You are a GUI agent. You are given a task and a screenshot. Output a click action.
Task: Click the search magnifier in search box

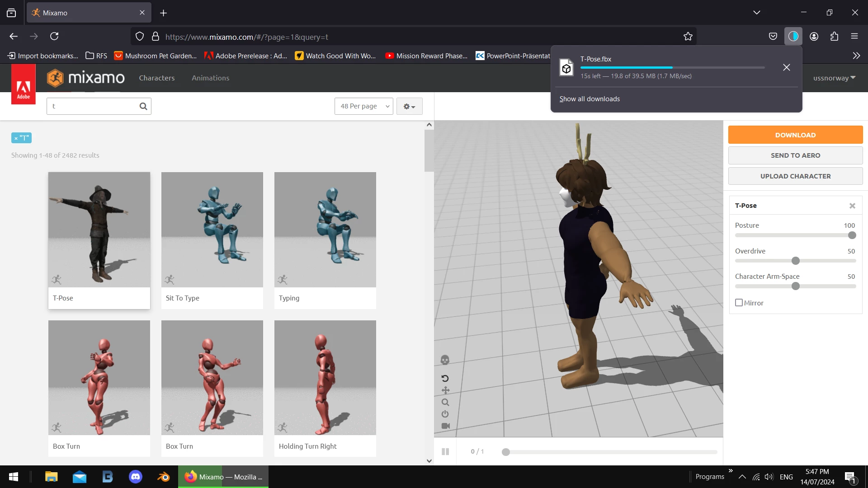coord(143,106)
